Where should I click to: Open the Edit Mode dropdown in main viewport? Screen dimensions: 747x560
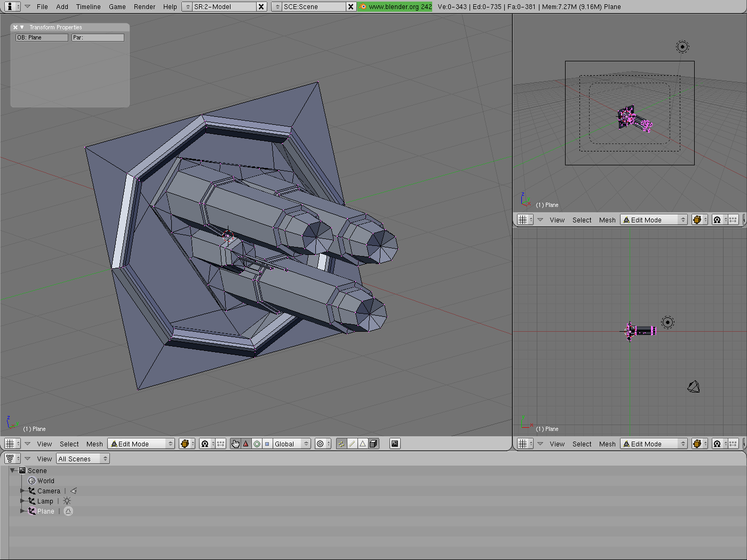point(141,444)
